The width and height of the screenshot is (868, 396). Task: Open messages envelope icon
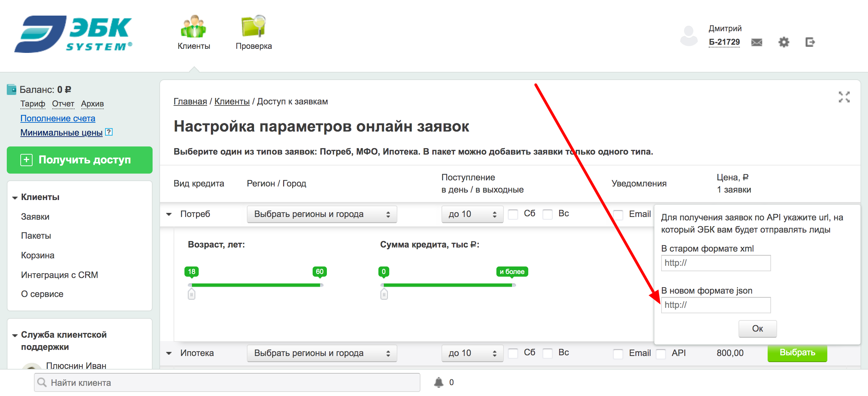(x=756, y=42)
